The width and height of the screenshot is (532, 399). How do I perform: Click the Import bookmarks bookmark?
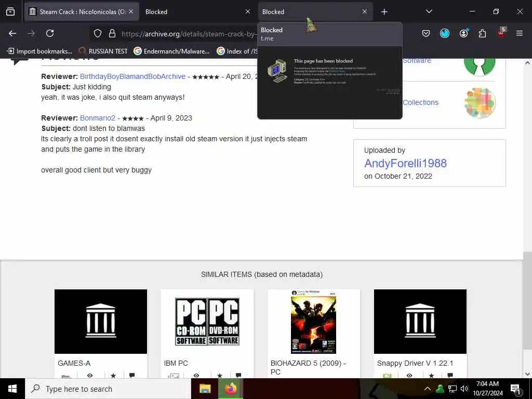[x=39, y=51]
